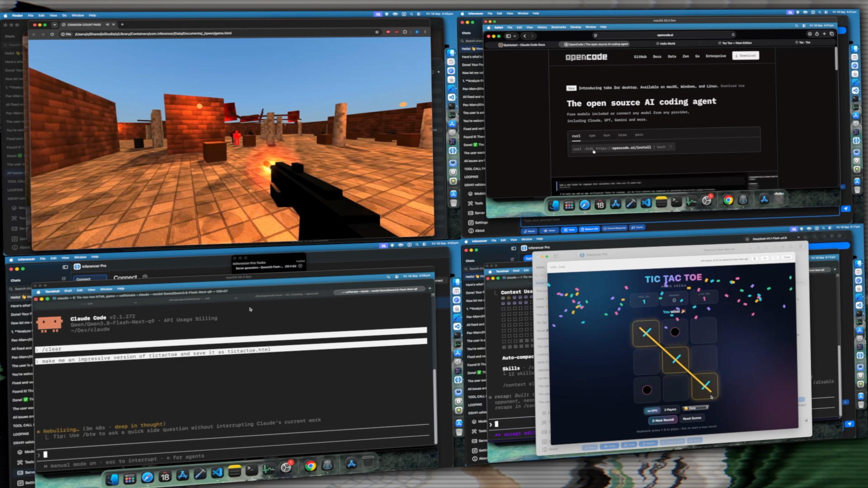Click the empty top-right Tic Tac Toe cell
Screen dimensions: 868x488
coord(704,330)
